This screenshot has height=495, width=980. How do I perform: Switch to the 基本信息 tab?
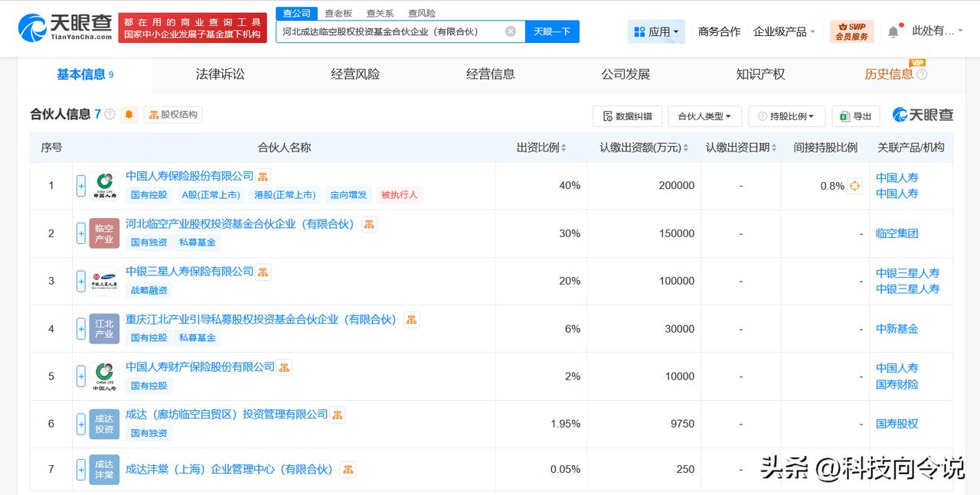pyautogui.click(x=85, y=74)
